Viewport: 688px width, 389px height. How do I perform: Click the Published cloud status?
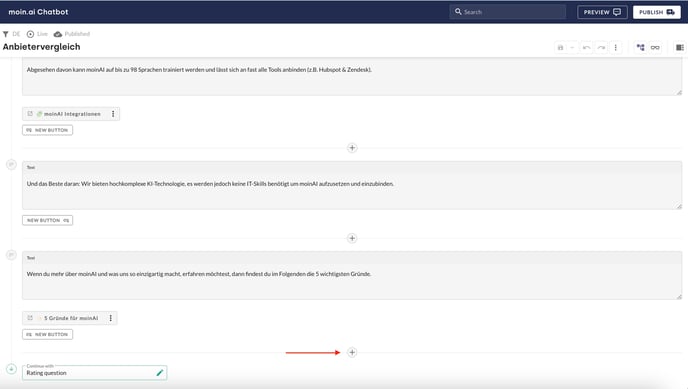[72, 34]
